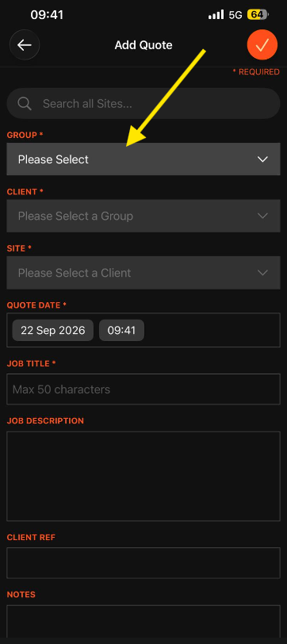Tap the Client dropdown chevron
The width and height of the screenshot is (287, 644).
click(262, 216)
